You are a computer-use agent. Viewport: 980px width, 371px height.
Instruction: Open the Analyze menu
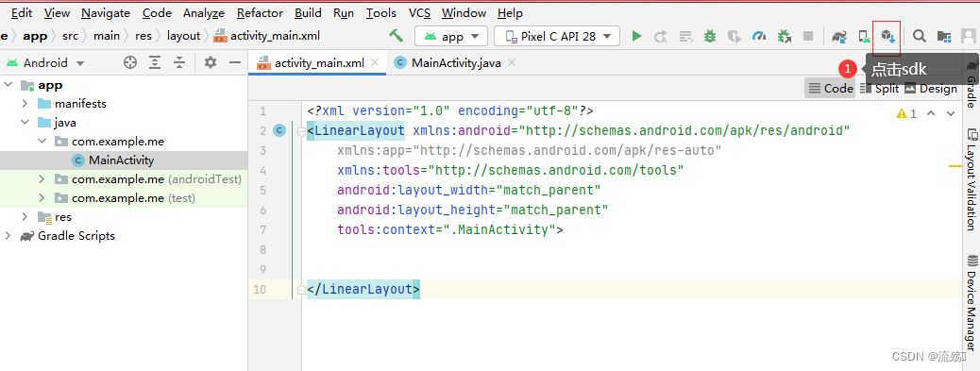tap(205, 13)
